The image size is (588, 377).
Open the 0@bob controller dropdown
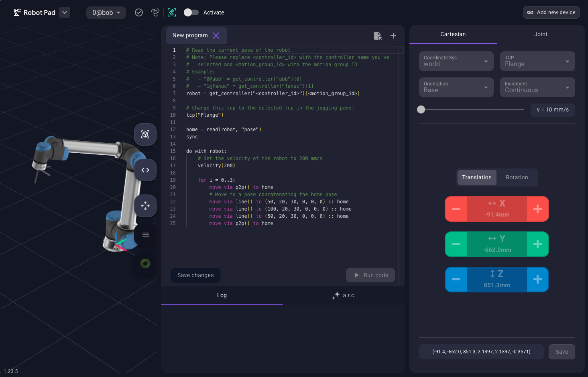(x=106, y=12)
